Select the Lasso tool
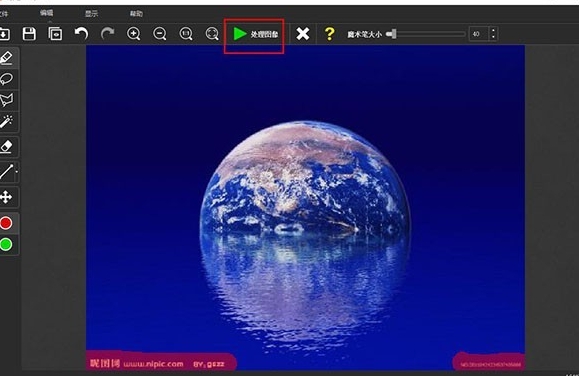The width and height of the screenshot is (579, 376). tap(6, 79)
